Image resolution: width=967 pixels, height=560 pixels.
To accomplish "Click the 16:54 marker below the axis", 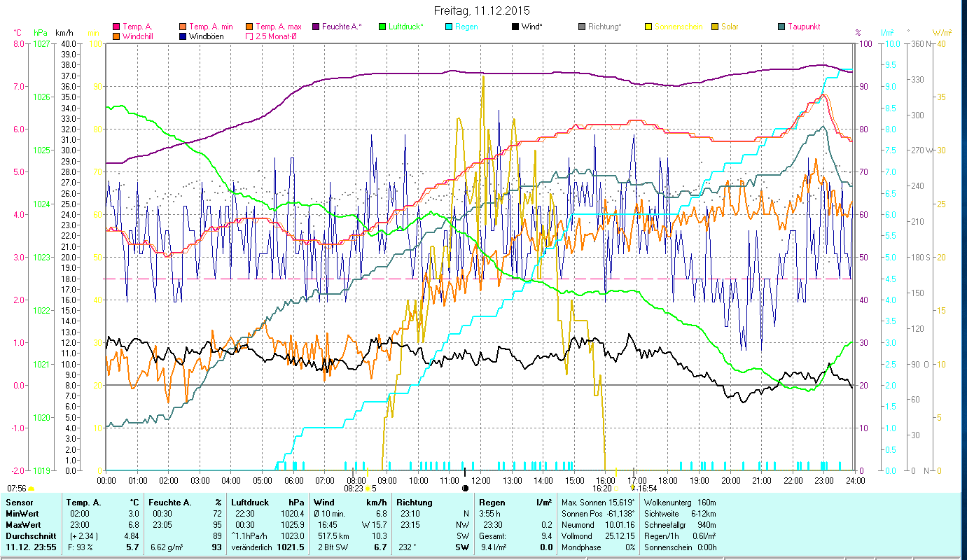I will coord(644,488).
